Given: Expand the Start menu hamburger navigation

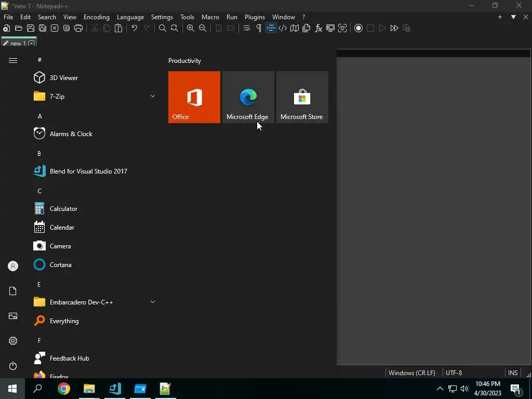Looking at the screenshot, I should point(13,60).
